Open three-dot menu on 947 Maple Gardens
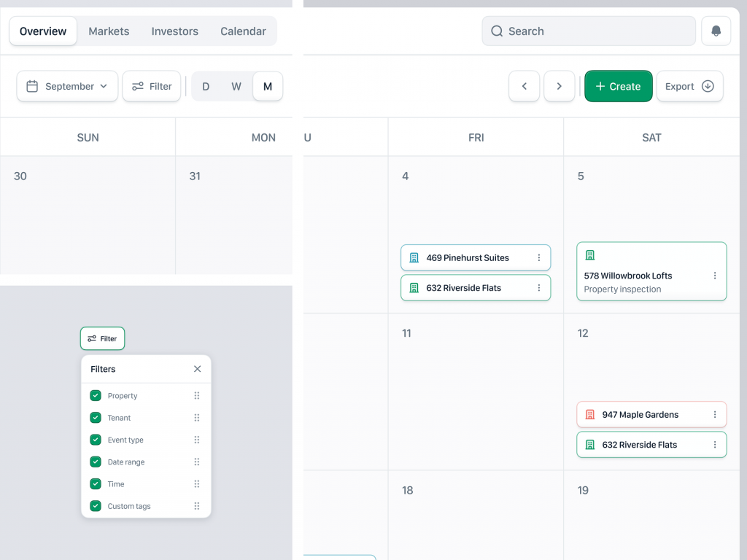747x560 pixels. click(715, 415)
